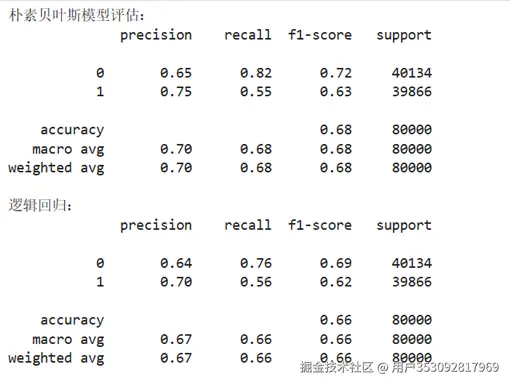Click the Naive Bayes evaluation heading text
Viewport: 510px width, 385px height.
[x=77, y=15]
